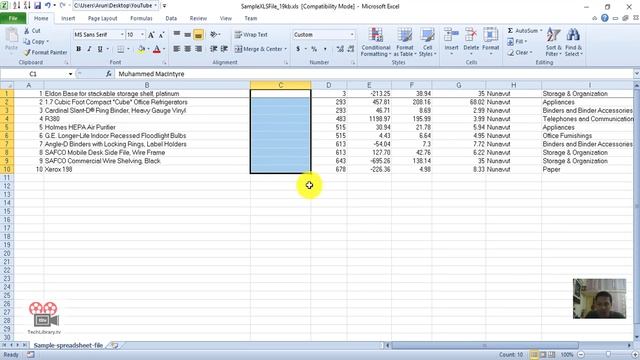This screenshot has width=640, height=360.
Task: Switch to the Insert tab
Action: (68, 18)
